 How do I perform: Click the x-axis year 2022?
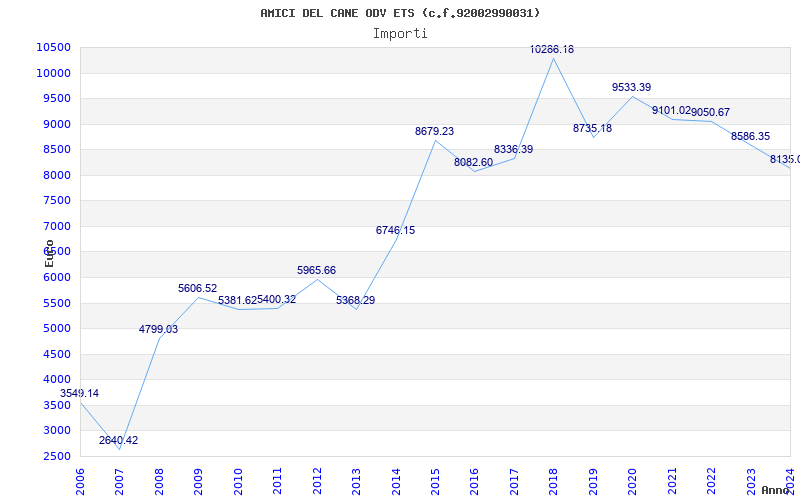click(711, 482)
